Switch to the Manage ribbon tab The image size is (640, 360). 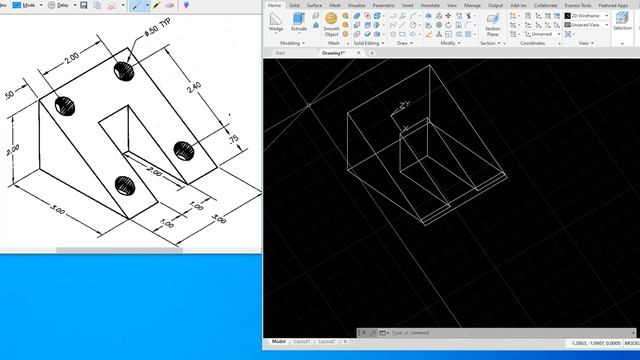pos(472,5)
